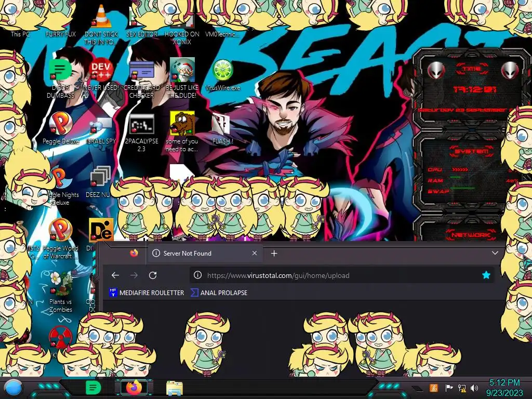532x399 pixels.
Task: Open the green app pinned on taskbar
Action: 93,388
